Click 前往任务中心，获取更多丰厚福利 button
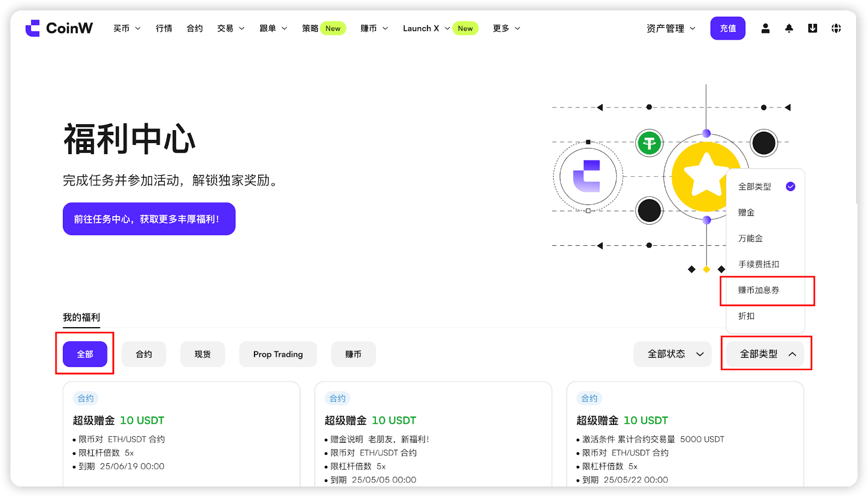868x497 pixels. tap(149, 219)
